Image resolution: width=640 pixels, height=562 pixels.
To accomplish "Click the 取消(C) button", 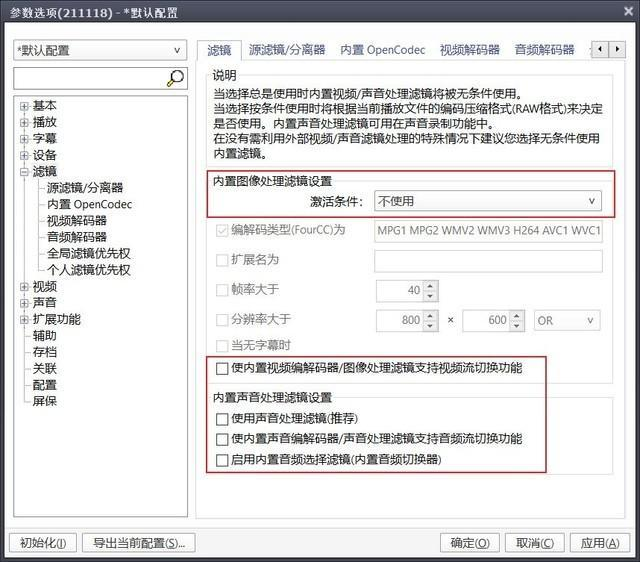I will 535,543.
